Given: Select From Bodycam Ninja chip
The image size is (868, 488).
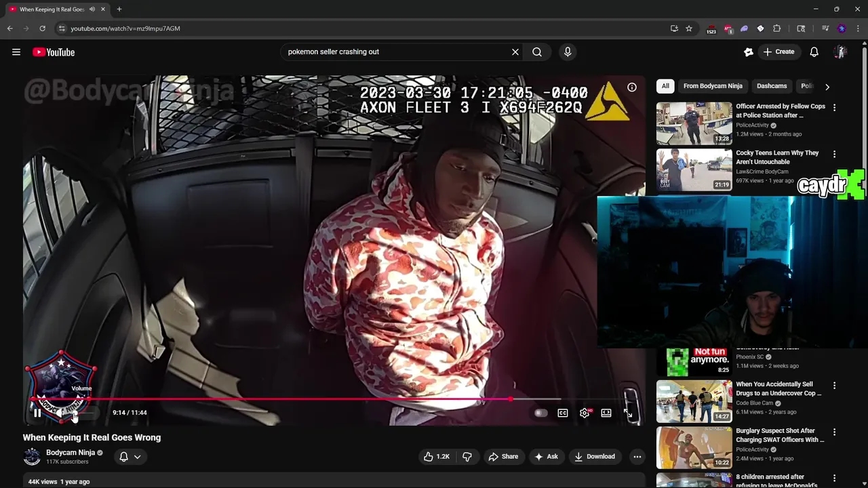Looking at the screenshot, I should (713, 86).
